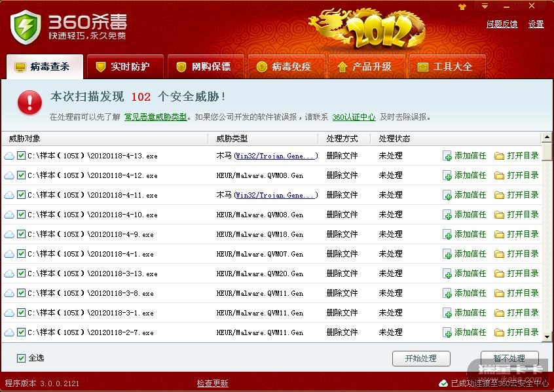The width and height of the screenshot is (554, 392).
Task: Click add-trust icon for 20120118-4-9.exe
Action: tap(447, 234)
